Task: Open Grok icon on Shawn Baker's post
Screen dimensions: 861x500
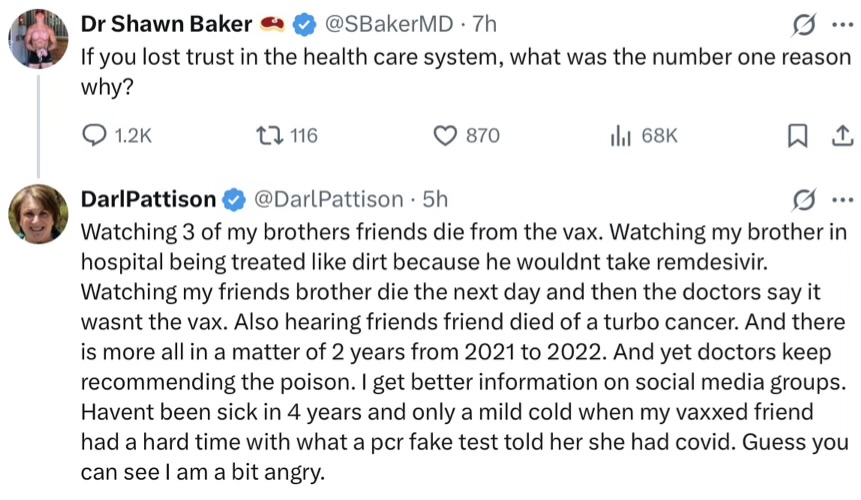Action: [x=801, y=22]
